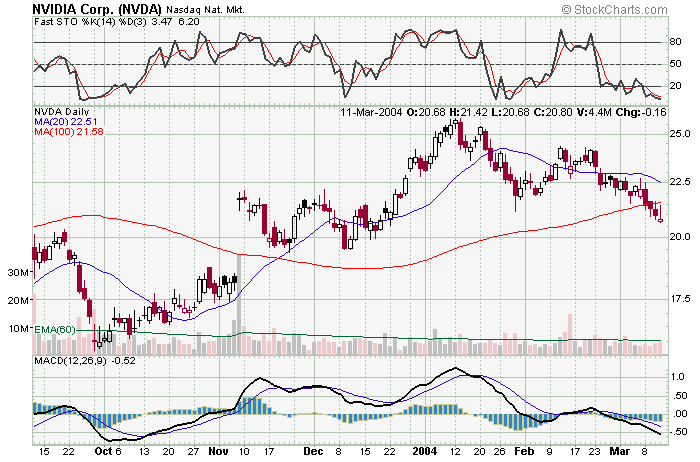This screenshot has width=700, height=462.
Task: Click the stochastic value 6.20
Action: coord(189,21)
